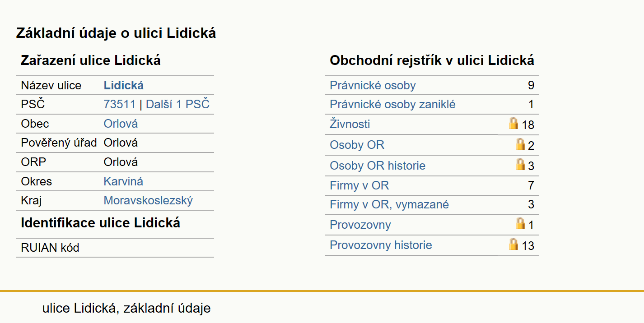Viewport: 644px width, 323px height.
Task: Click the lock icon beside Živnosti
Action: click(x=513, y=123)
